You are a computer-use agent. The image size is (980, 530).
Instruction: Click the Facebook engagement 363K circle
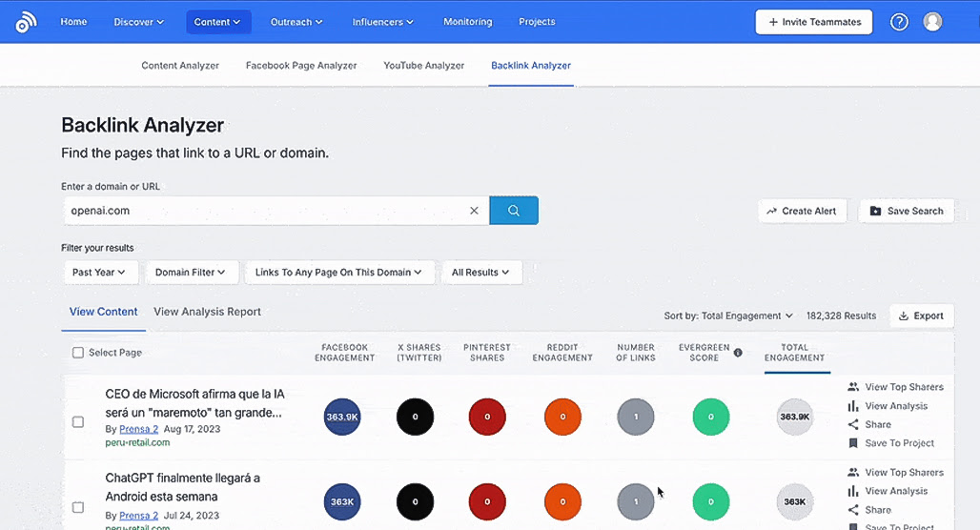coord(342,501)
